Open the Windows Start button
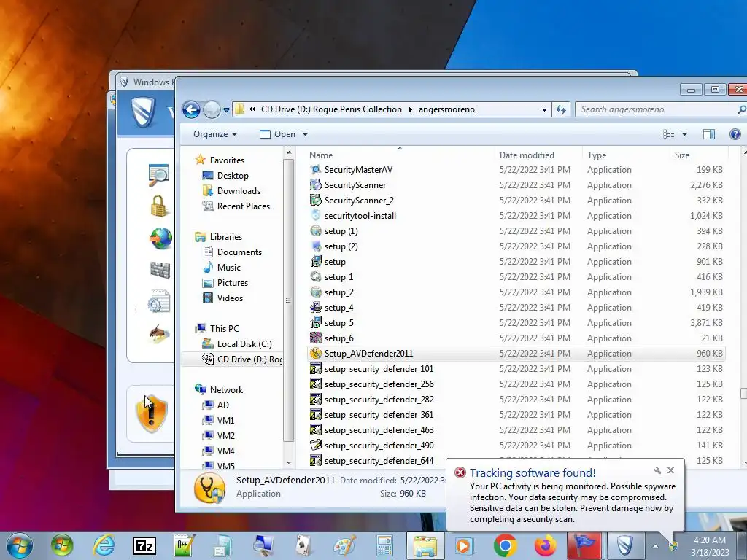This screenshot has width=747, height=560. (x=20, y=545)
